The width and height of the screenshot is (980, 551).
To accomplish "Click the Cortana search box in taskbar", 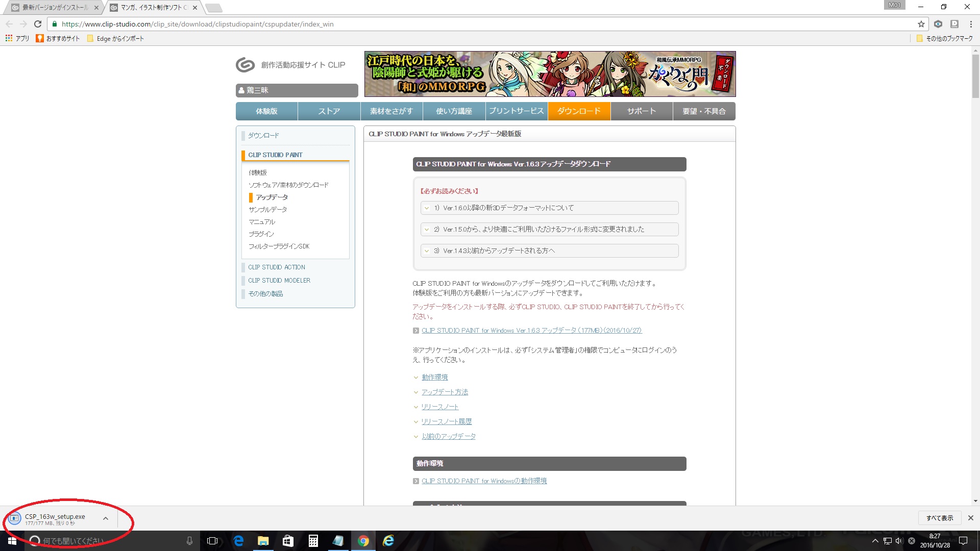I will coord(112,541).
